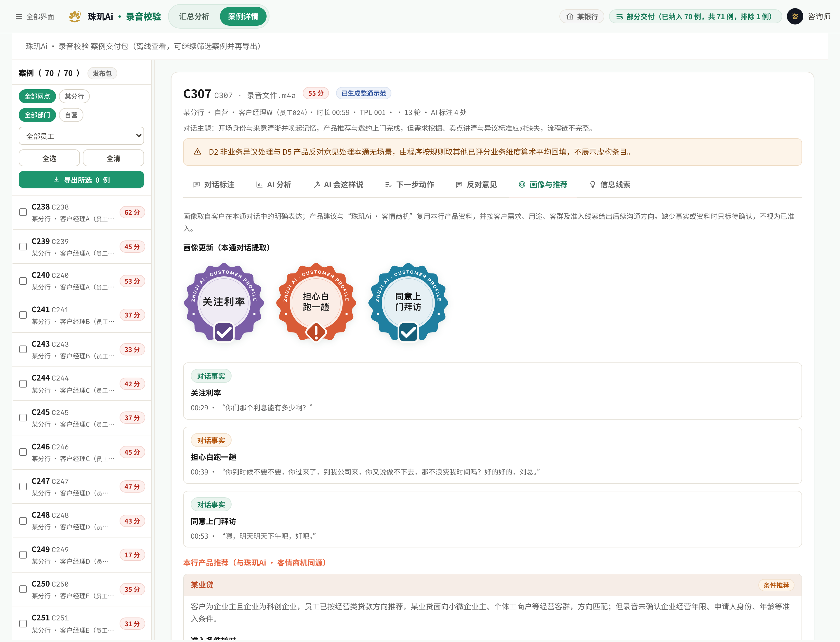The image size is (840, 642).
Task: Open the 全部员工 dropdown
Action: tap(81, 136)
